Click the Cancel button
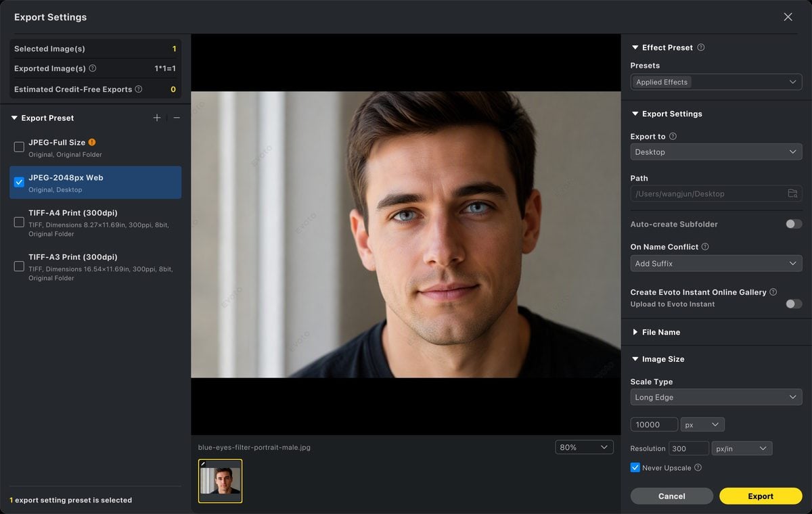This screenshot has height=514, width=812. pos(671,496)
